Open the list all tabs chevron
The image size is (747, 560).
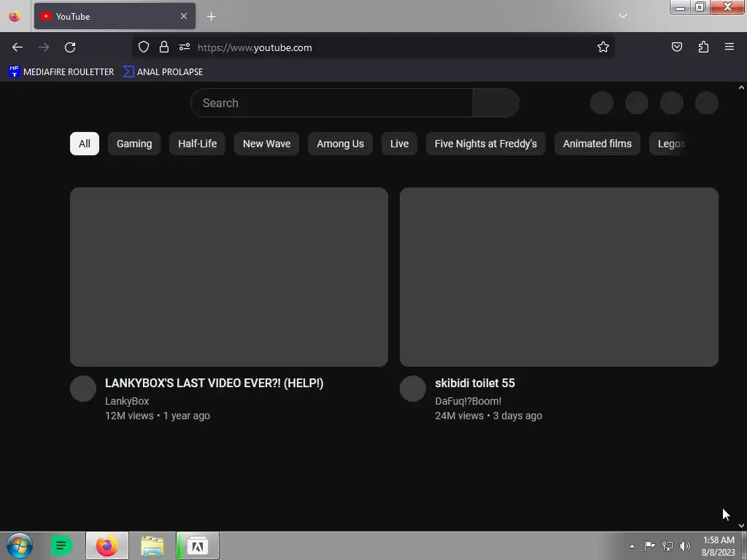click(623, 16)
